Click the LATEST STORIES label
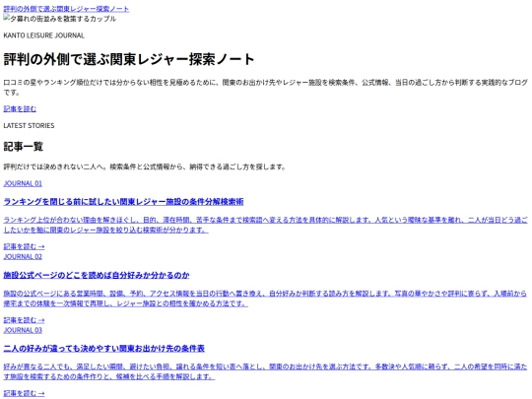This screenshot has width=532, height=399. [29, 126]
